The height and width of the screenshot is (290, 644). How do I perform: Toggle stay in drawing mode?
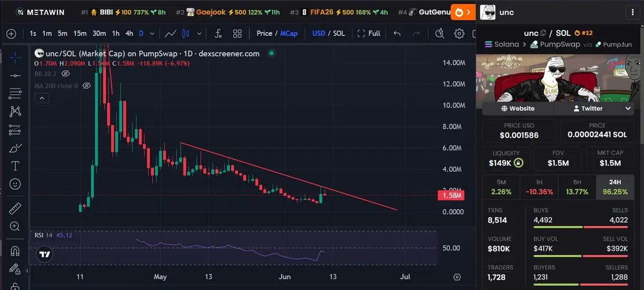tap(15, 269)
